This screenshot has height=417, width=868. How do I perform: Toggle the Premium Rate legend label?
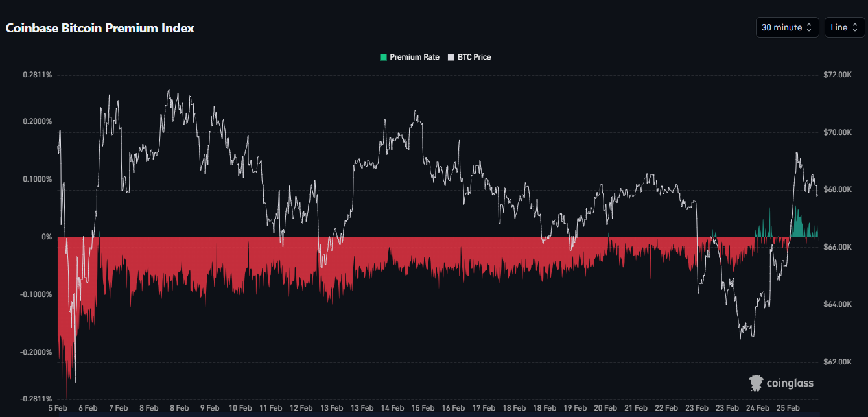pos(414,57)
